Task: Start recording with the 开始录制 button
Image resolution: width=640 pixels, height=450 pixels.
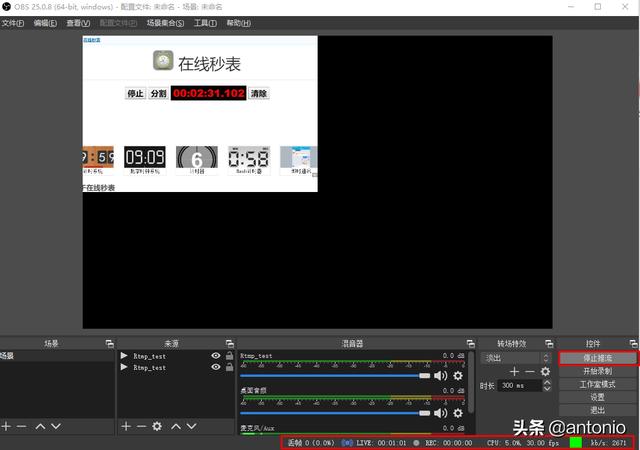Action: (x=597, y=371)
